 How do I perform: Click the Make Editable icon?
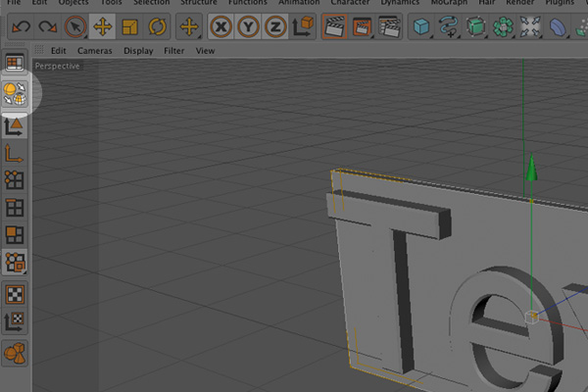click(x=15, y=94)
